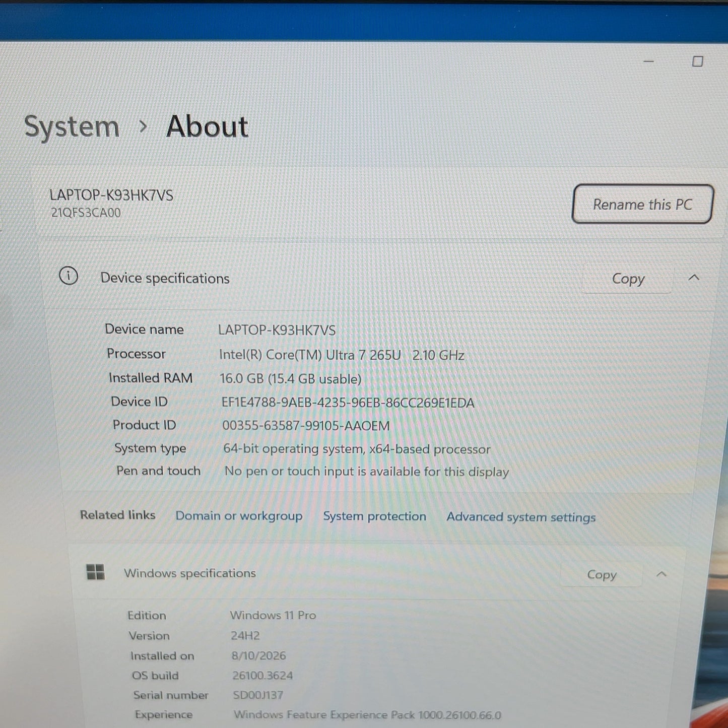This screenshot has height=728, width=728.
Task: Rename this PC
Action: coord(642,204)
